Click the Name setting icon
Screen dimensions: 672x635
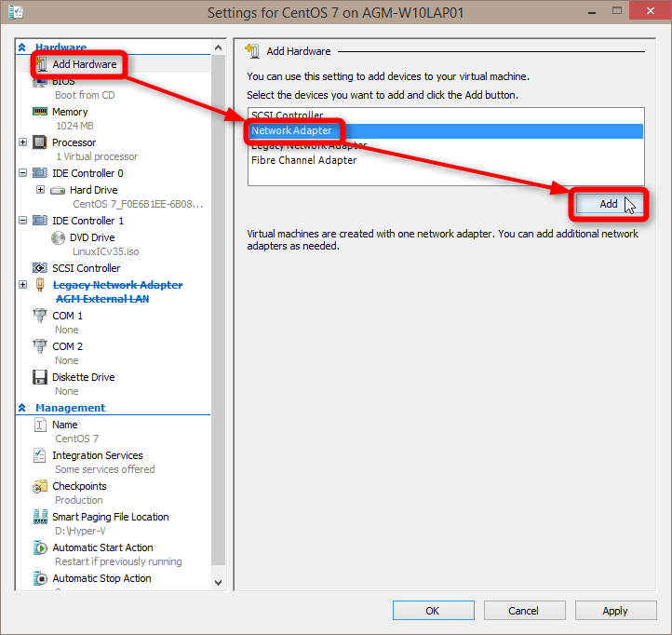point(40,425)
